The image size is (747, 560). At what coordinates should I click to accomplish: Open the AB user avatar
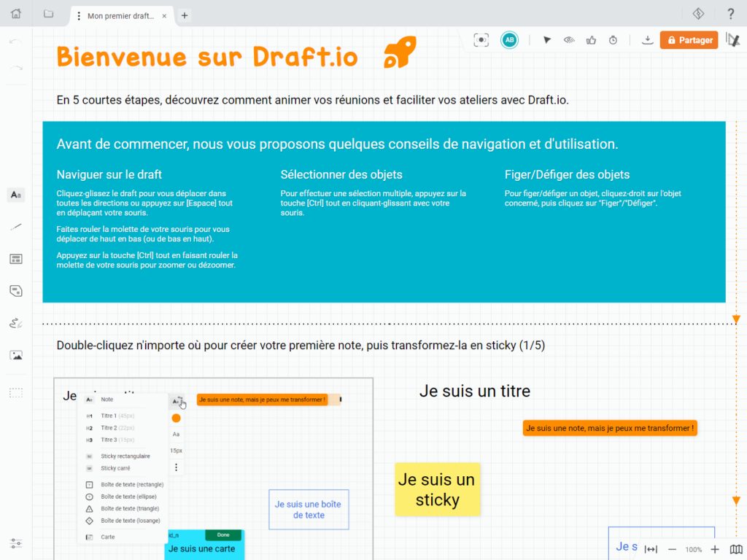coord(509,40)
